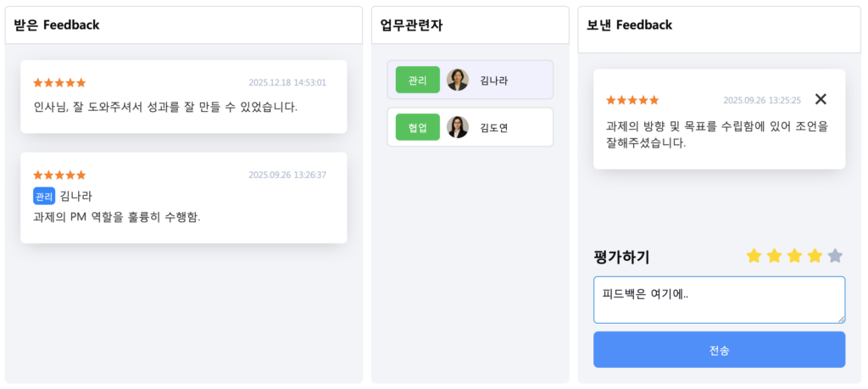The width and height of the screenshot is (868, 389).
Task: Click 김도연's profile photo
Action: pyautogui.click(x=458, y=127)
